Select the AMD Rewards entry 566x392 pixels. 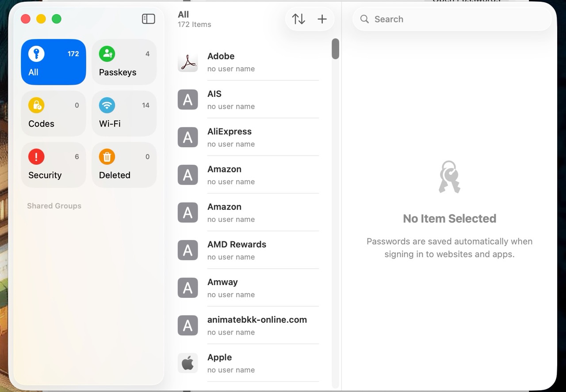coord(248,250)
